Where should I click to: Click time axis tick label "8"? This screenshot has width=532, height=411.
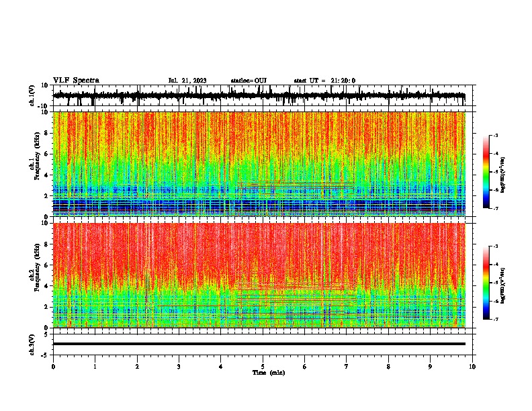[x=388, y=367]
